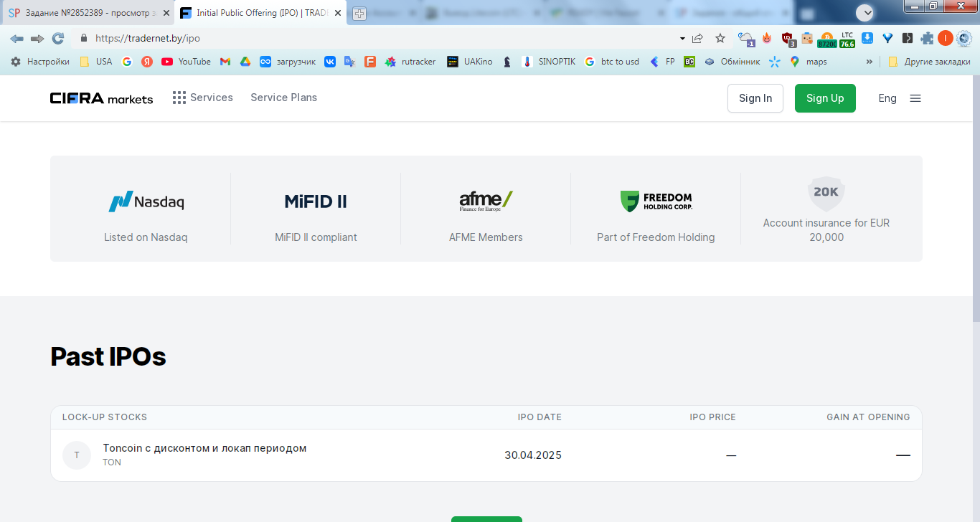Click the TON ticker label
980x522 pixels.
pos(112,462)
